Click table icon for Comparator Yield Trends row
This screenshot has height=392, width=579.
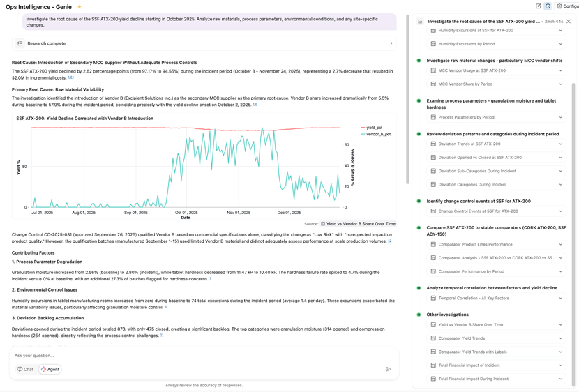433,338
